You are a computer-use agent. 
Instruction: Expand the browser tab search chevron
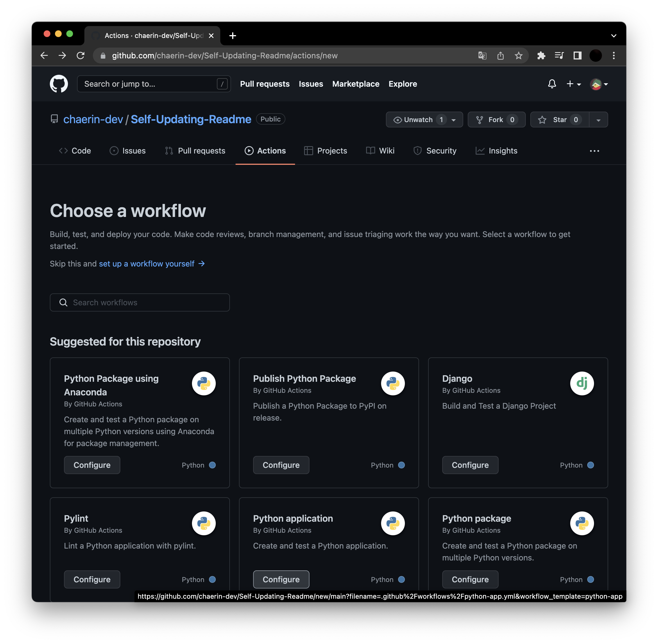tap(614, 35)
